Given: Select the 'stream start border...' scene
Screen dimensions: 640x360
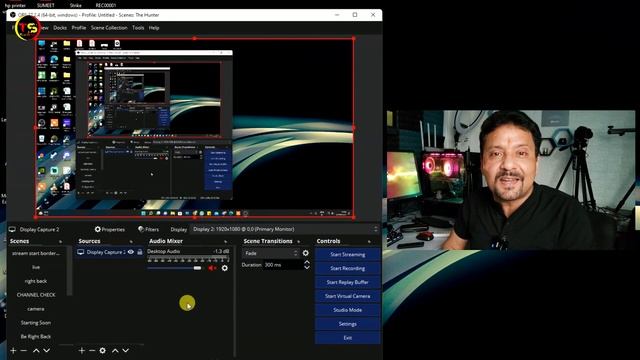Looking at the screenshot, I should pyautogui.click(x=36, y=253).
